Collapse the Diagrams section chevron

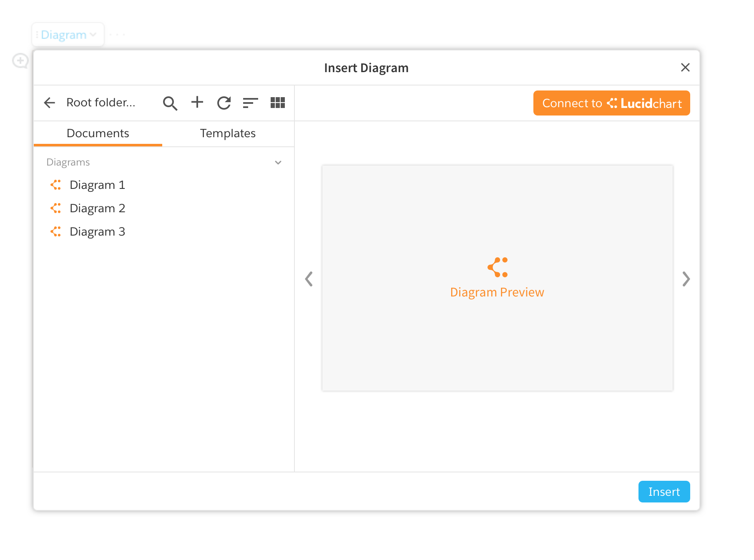pyautogui.click(x=278, y=162)
